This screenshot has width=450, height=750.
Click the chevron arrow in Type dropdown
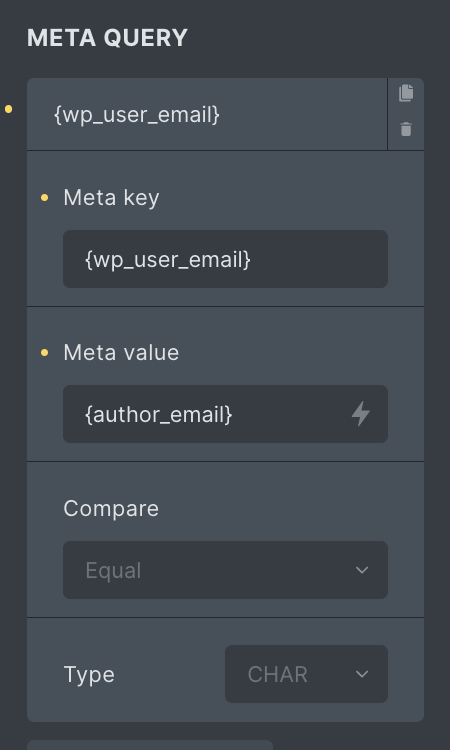tap(362, 674)
